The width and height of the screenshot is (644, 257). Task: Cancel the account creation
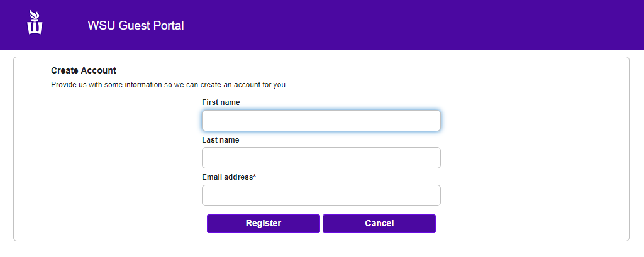(379, 224)
